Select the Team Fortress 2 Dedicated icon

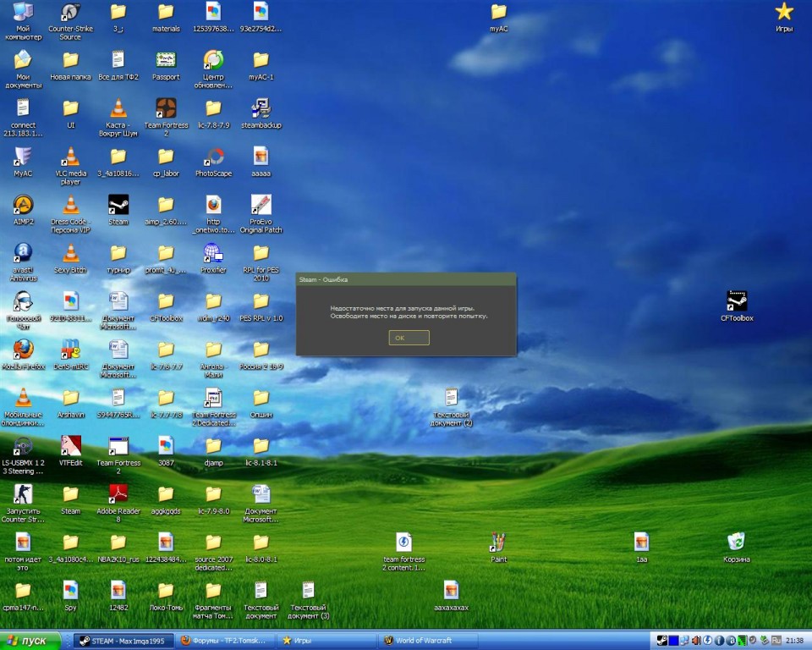pos(213,407)
